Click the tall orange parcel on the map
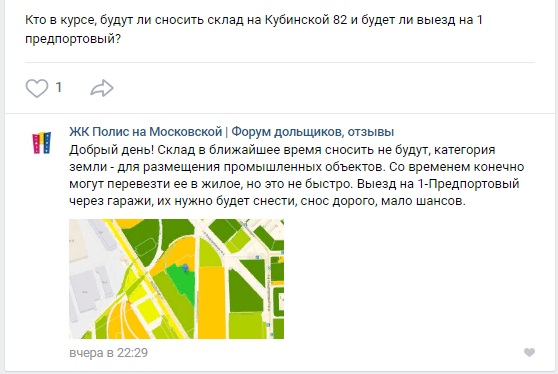The height and width of the screenshot is (374, 558). 211,302
